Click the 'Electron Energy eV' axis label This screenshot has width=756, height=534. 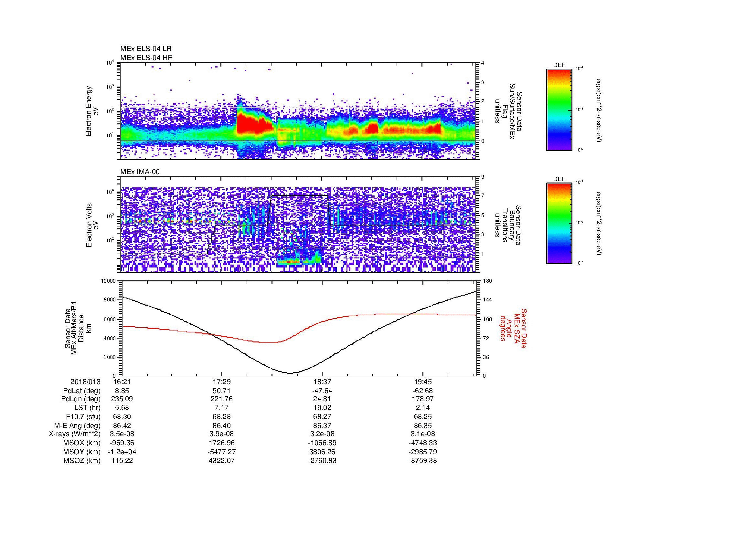click(x=91, y=111)
